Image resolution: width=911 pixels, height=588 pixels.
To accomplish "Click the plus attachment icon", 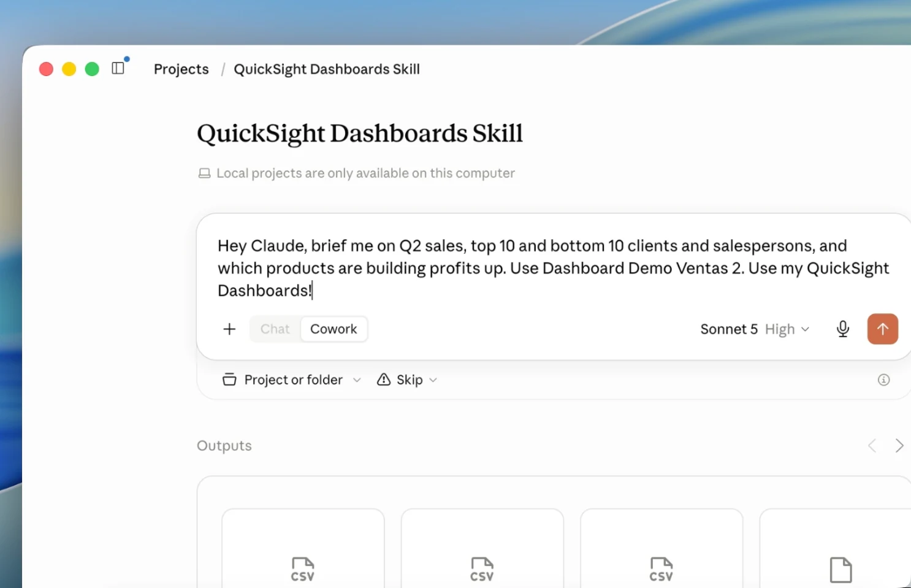I will click(x=229, y=329).
